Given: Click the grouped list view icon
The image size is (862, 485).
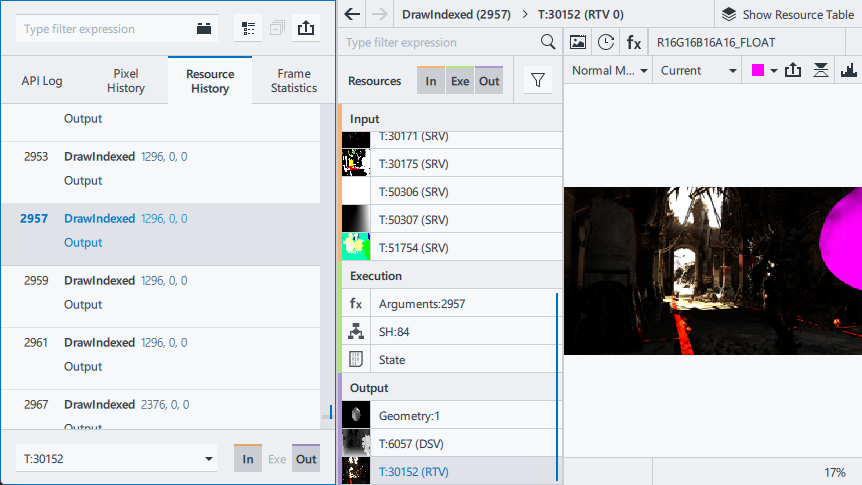Looking at the screenshot, I should pyautogui.click(x=248, y=29).
